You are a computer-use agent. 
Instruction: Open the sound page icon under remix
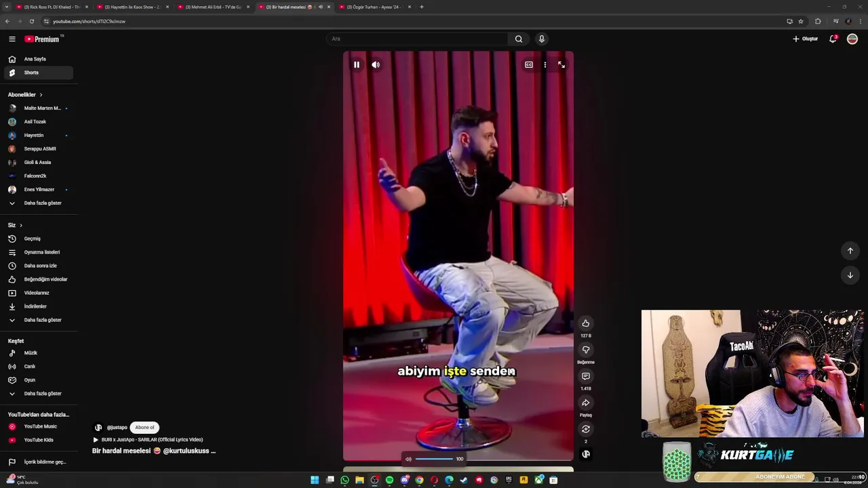[x=586, y=454]
